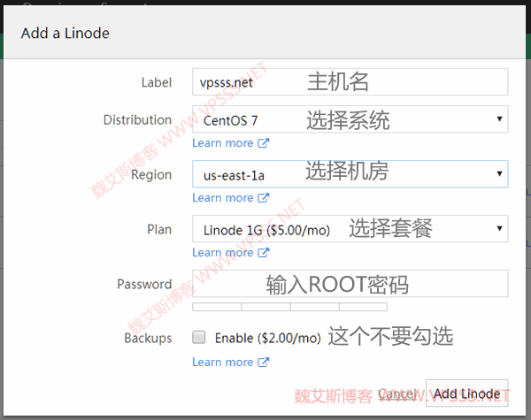Click into the Password input field
The width and height of the screenshot is (531, 420).
(350, 284)
